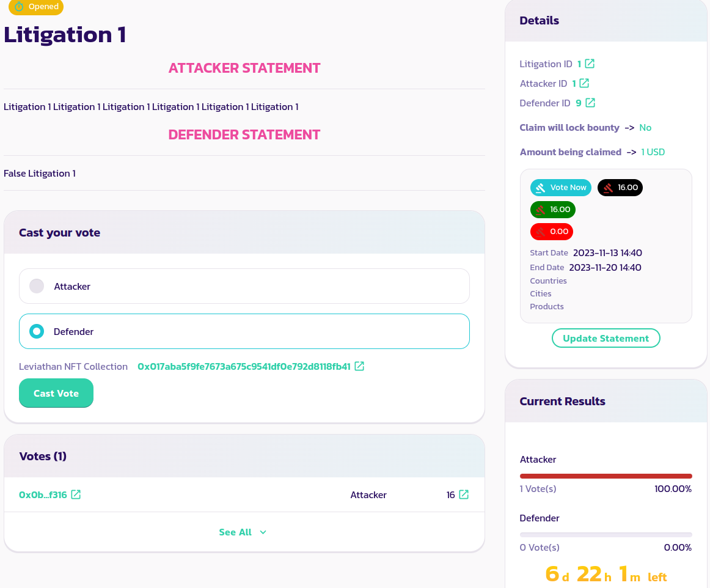The height and width of the screenshot is (588, 710).
Task: Click the green 16.00 votes badge
Action: tap(553, 210)
